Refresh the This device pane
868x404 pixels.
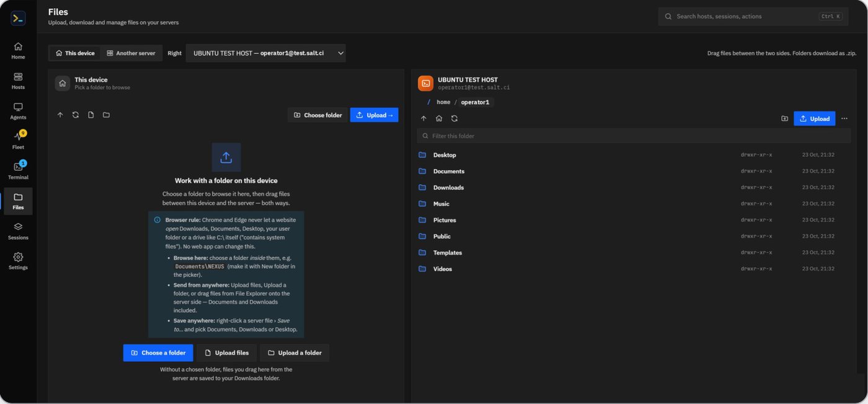tap(76, 115)
